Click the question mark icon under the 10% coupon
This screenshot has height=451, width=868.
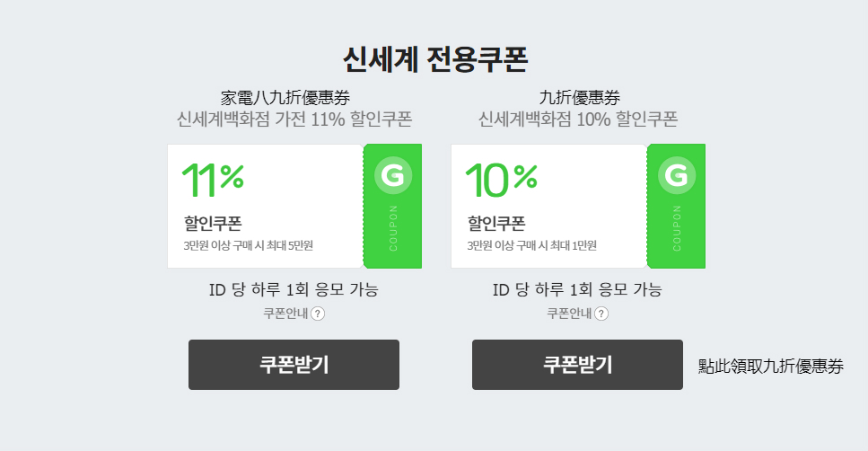coord(601,314)
